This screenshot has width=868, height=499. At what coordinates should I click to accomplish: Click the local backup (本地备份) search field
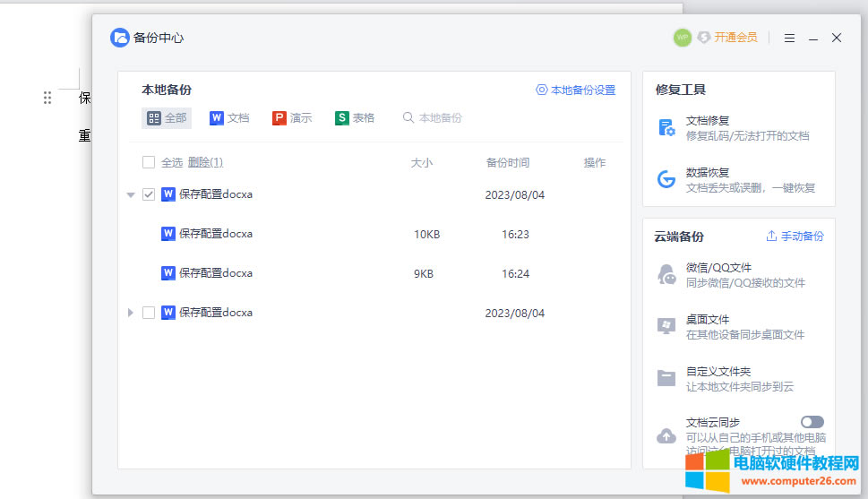[439, 118]
